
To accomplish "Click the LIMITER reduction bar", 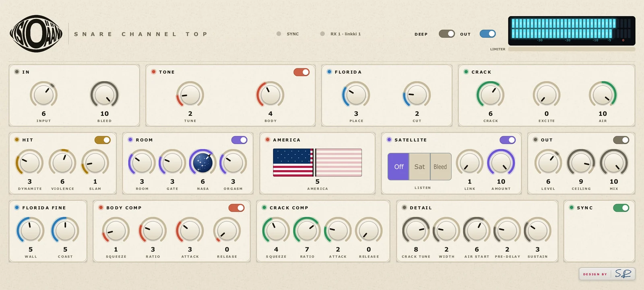I will pos(572,49).
